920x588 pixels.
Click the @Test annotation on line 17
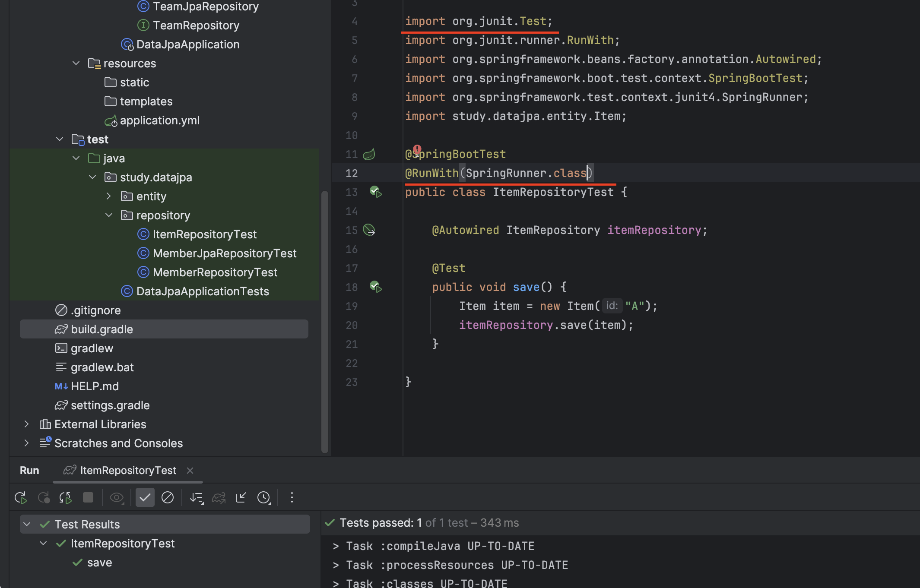448,268
